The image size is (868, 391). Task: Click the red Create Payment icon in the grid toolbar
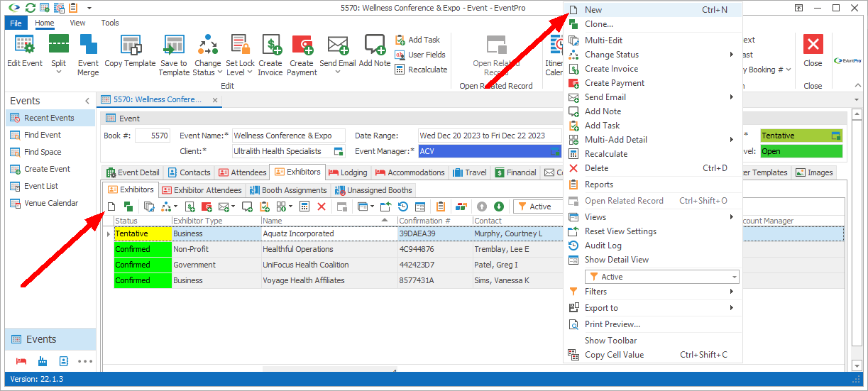pyautogui.click(x=207, y=206)
